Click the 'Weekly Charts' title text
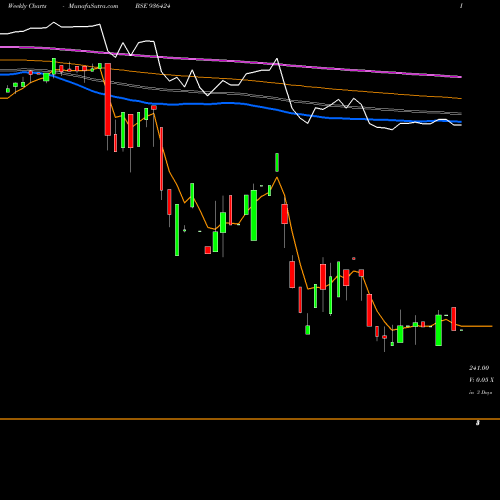500x500 pixels. 27,6
